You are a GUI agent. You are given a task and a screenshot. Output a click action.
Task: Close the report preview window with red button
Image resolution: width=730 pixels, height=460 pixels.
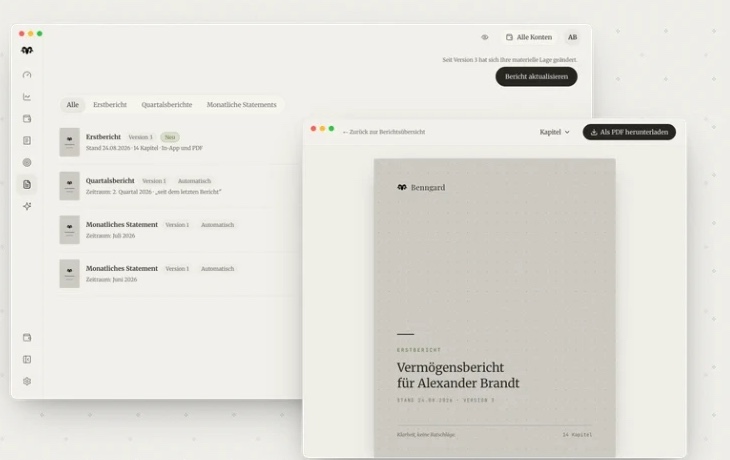click(313, 129)
